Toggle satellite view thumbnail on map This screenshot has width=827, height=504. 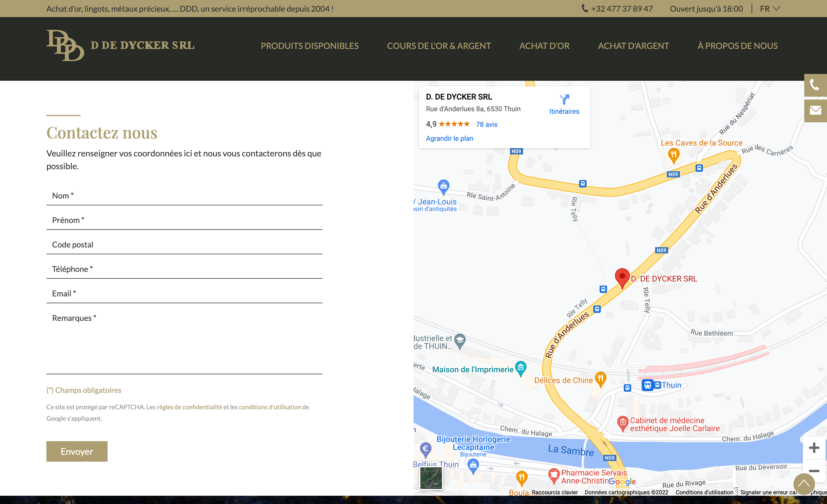[431, 478]
